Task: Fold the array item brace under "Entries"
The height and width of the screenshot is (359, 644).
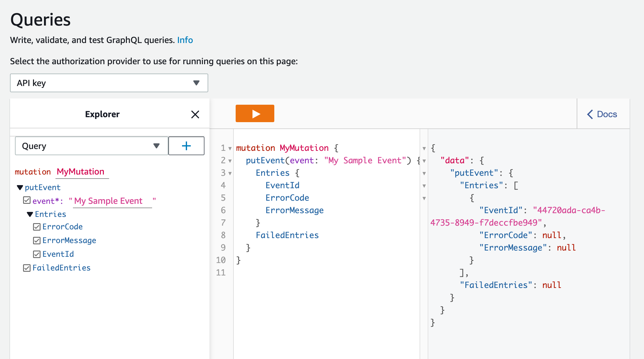Action: pyautogui.click(x=424, y=198)
